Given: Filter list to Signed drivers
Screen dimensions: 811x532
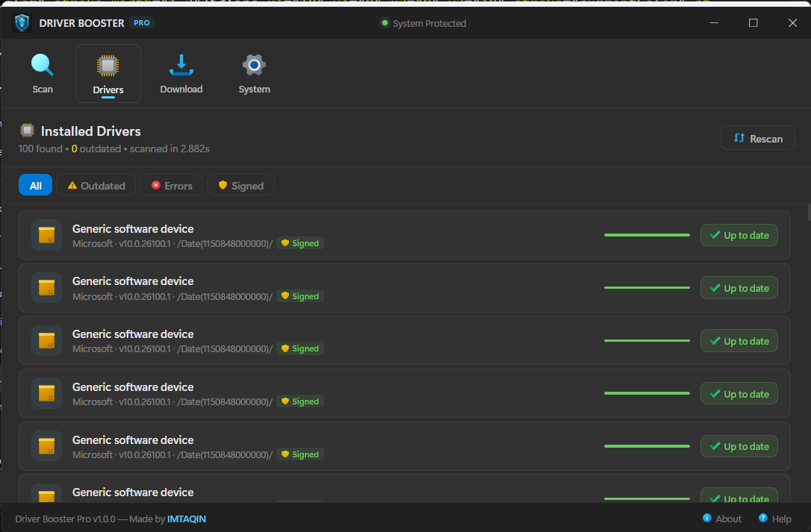Looking at the screenshot, I should (x=240, y=186).
